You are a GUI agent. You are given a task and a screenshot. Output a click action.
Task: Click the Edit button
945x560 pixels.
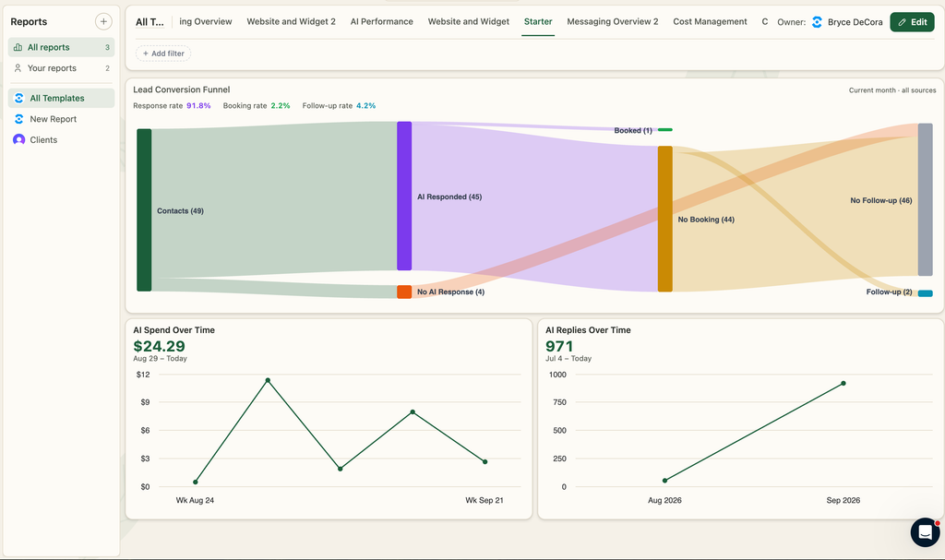pos(912,22)
